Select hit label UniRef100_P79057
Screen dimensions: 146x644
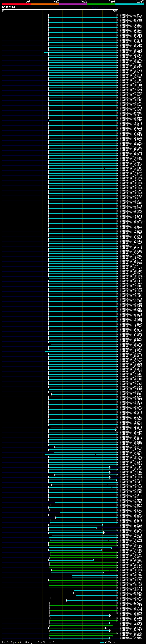click(x=131, y=470)
